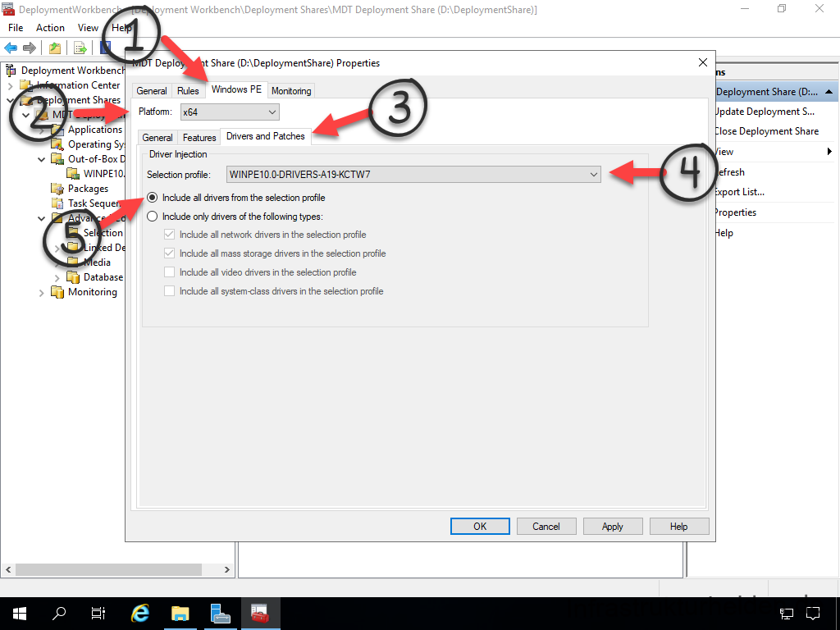The width and height of the screenshot is (840, 630).
Task: Click the Apply button
Action: tap(612, 526)
